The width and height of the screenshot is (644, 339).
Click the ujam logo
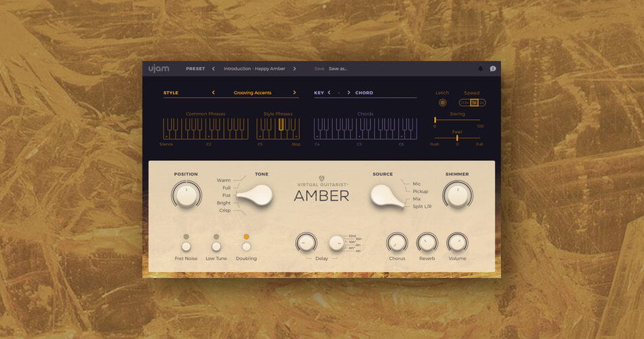coord(158,68)
